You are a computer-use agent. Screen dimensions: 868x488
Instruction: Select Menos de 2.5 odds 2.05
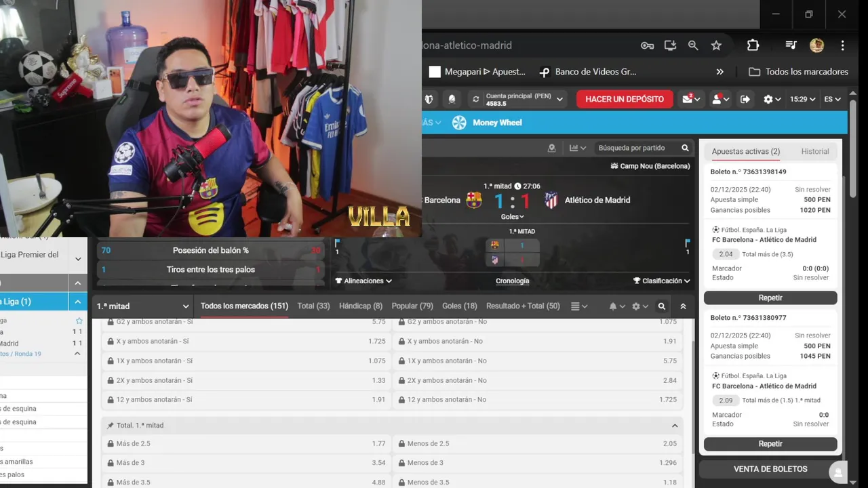click(x=538, y=444)
